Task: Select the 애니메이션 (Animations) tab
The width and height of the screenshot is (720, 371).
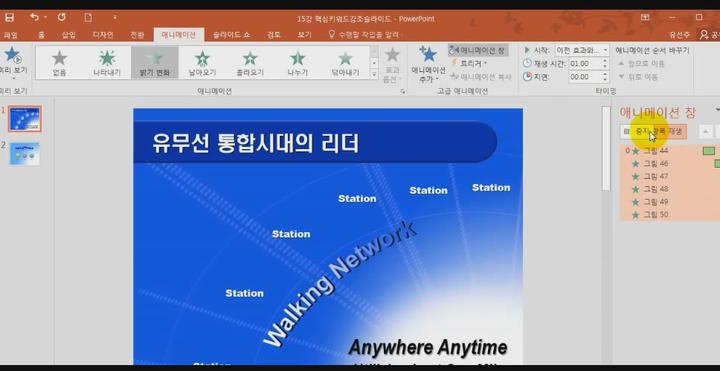Action: (x=179, y=34)
